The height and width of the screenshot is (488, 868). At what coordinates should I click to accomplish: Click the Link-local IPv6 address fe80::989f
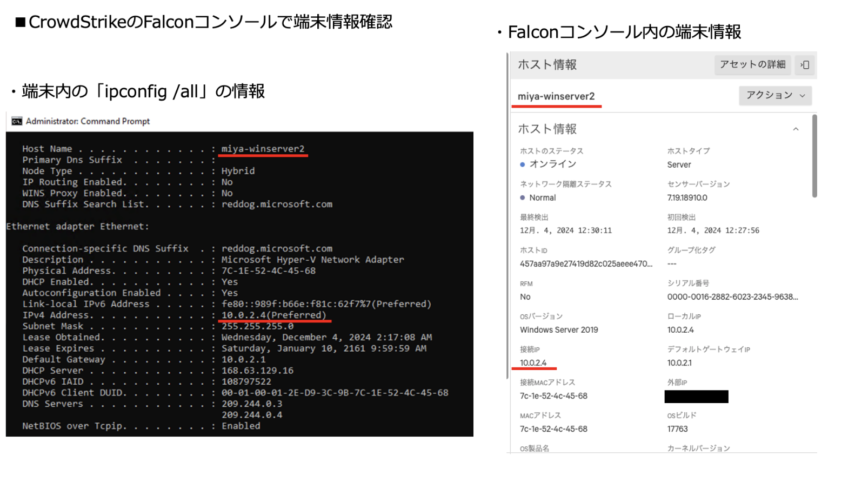[326, 304]
